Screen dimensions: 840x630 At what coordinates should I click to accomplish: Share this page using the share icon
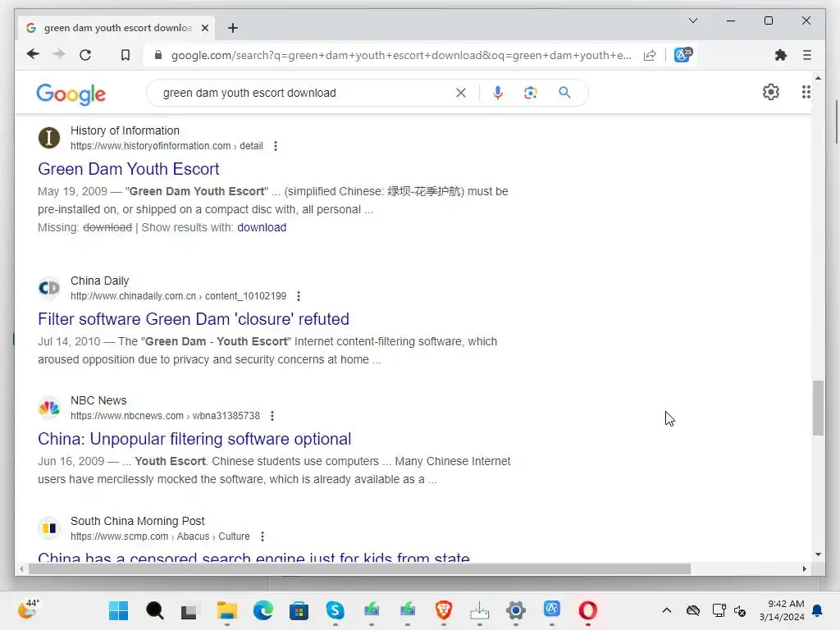(x=650, y=55)
